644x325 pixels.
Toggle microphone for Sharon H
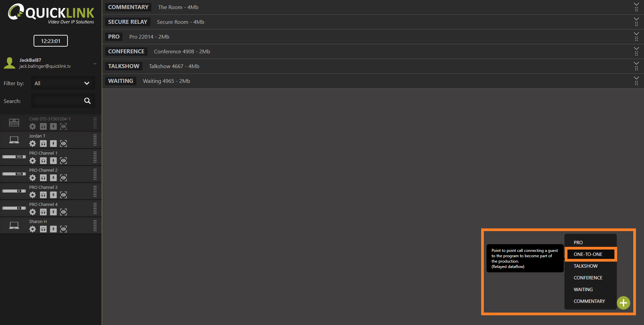[x=53, y=229]
